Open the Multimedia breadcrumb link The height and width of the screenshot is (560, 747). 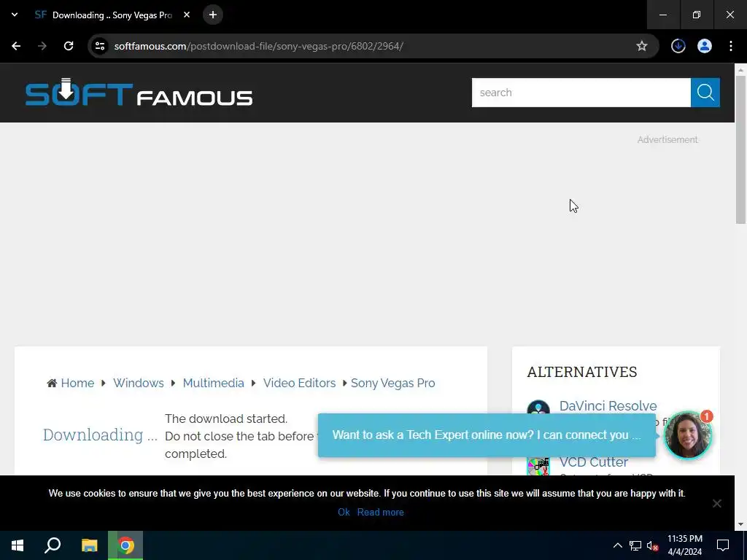click(x=214, y=383)
